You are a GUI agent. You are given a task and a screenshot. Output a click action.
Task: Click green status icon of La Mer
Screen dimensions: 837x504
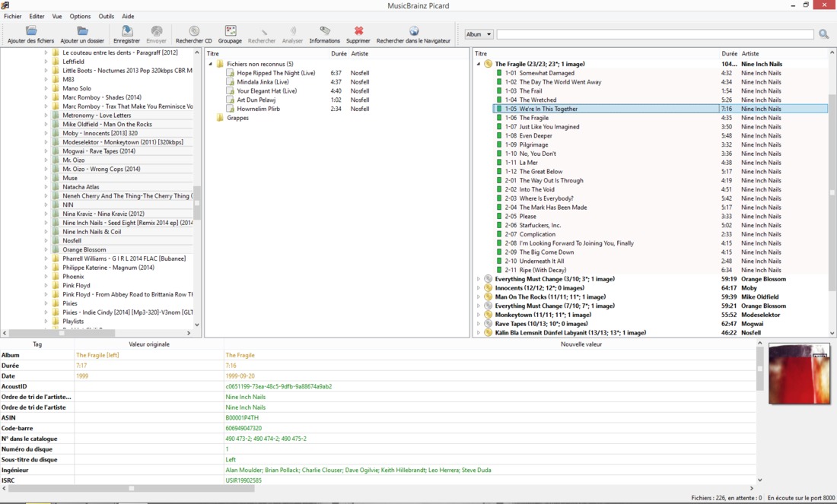coord(499,163)
